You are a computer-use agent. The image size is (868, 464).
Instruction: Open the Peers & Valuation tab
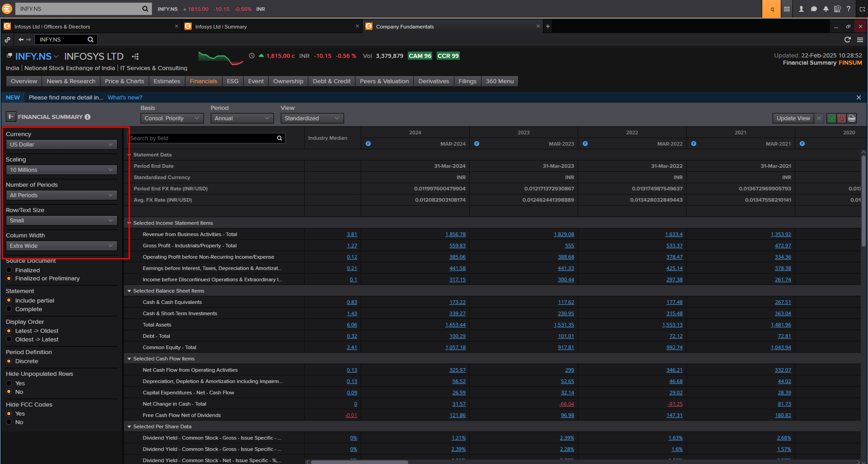pos(384,81)
